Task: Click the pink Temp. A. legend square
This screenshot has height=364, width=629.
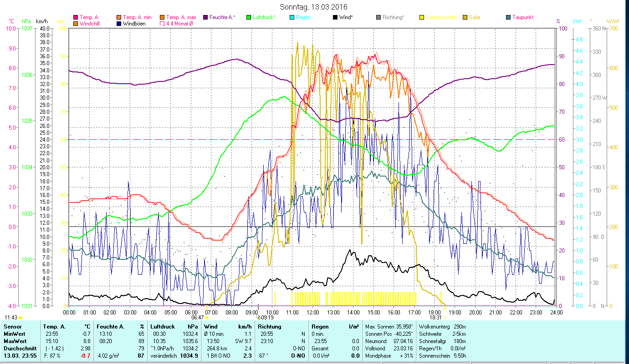Action: point(76,18)
